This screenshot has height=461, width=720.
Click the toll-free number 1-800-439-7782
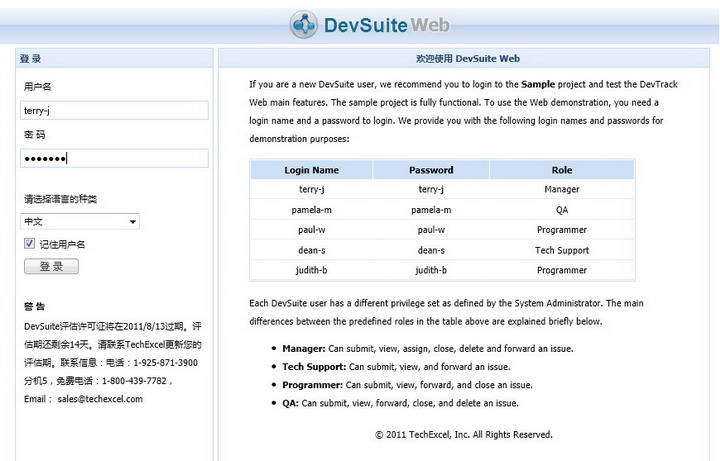[x=134, y=381]
